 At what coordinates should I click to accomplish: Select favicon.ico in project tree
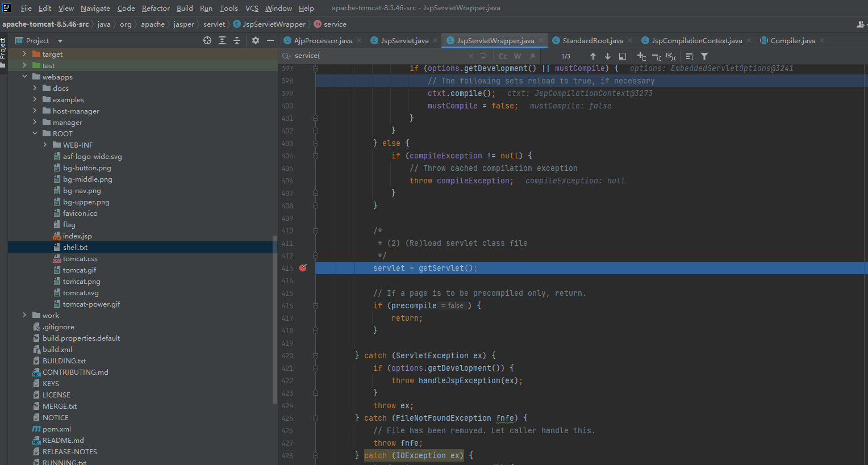(80, 213)
